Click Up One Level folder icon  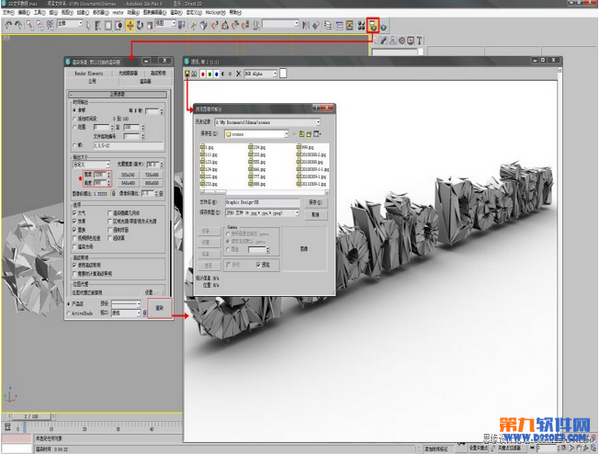click(302, 134)
